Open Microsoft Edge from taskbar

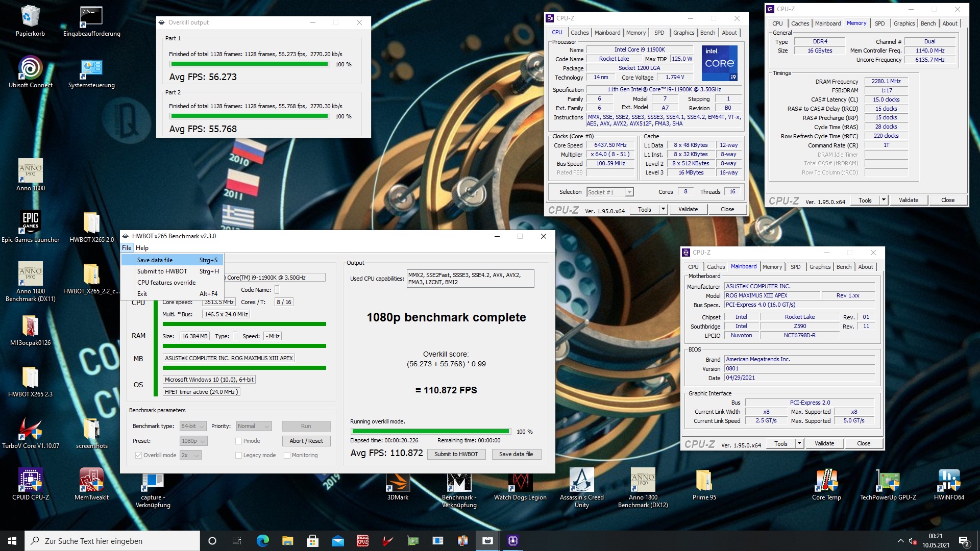coord(262,541)
